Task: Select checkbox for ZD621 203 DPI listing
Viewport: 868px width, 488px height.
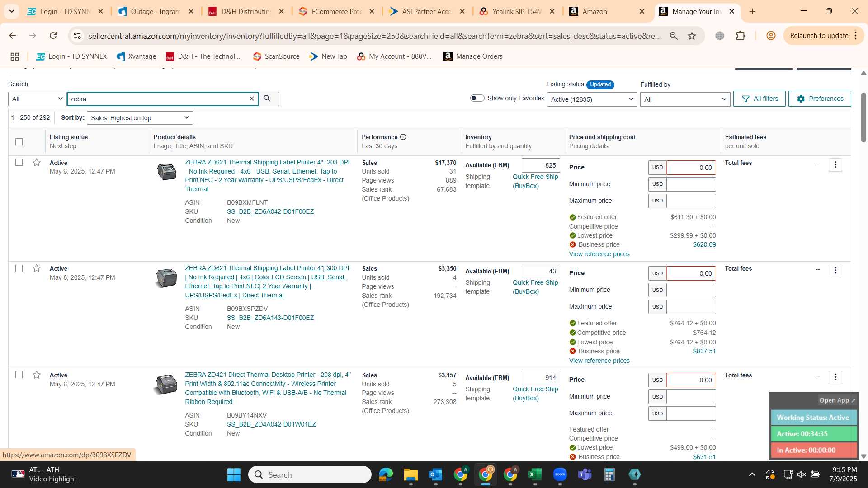Action: [19, 162]
